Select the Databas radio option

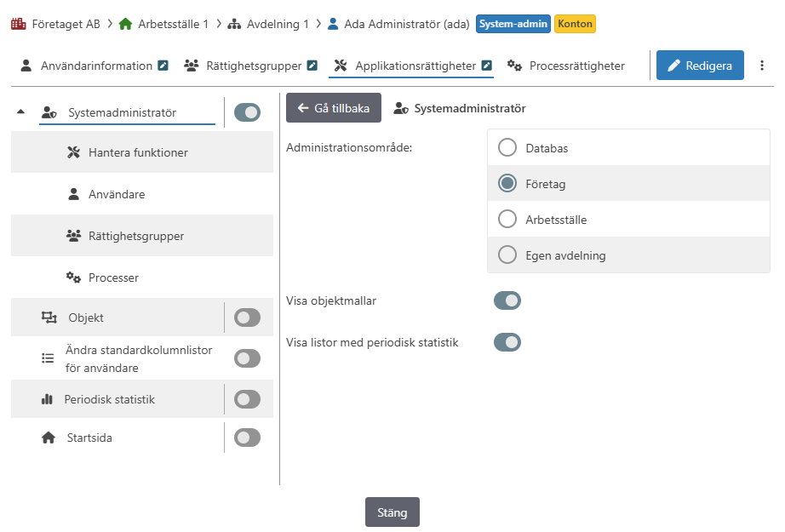(x=507, y=147)
